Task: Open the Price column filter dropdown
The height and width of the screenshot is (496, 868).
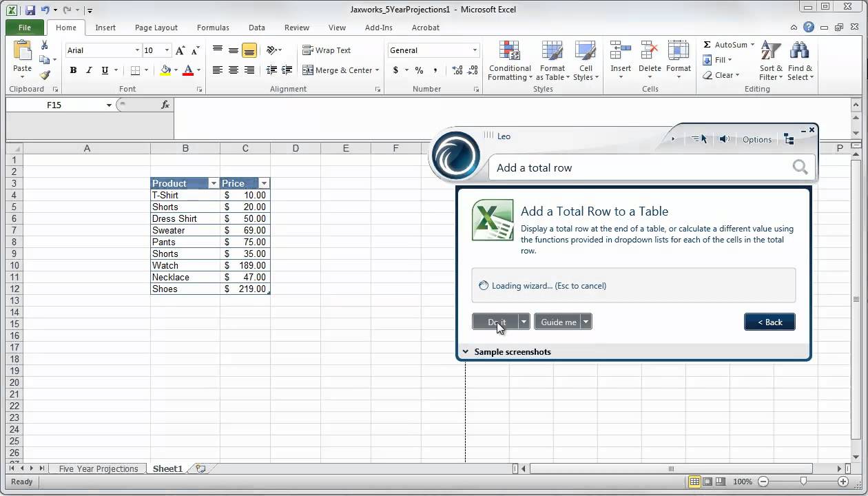Action: [264, 183]
